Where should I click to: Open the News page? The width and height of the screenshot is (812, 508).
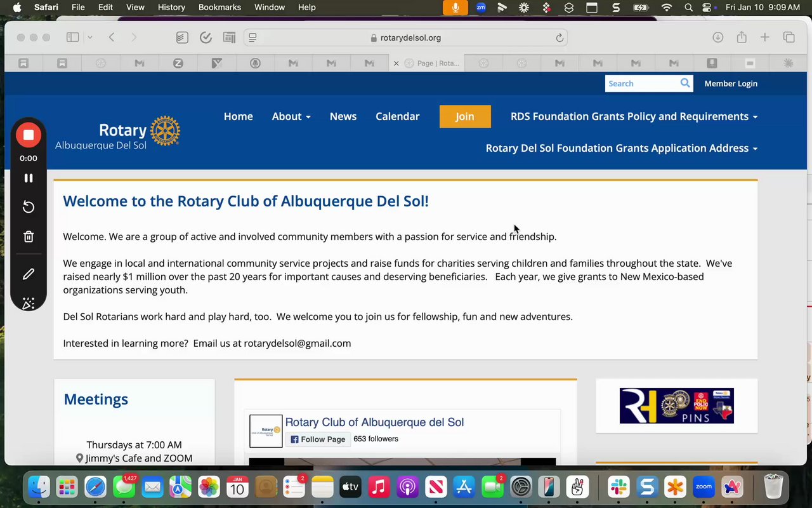click(343, 116)
